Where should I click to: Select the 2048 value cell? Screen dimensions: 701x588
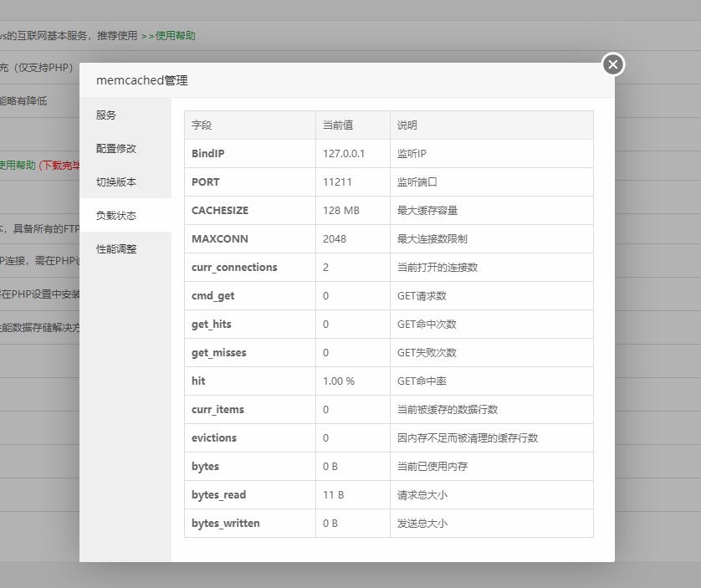335,238
